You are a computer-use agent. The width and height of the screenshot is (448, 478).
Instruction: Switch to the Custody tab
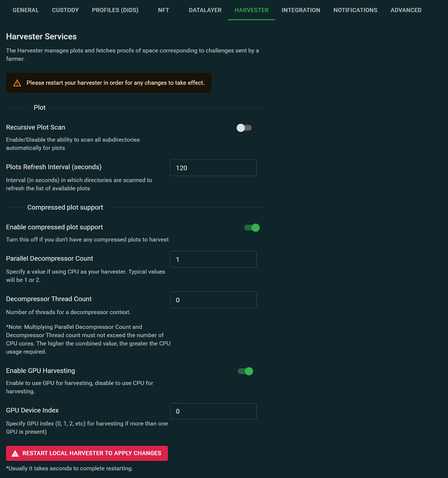65,10
